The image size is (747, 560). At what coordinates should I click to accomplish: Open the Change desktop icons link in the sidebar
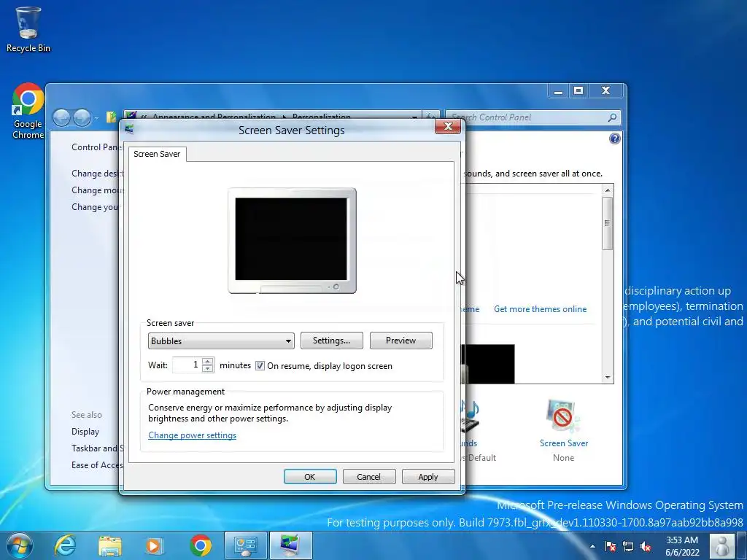97,174
